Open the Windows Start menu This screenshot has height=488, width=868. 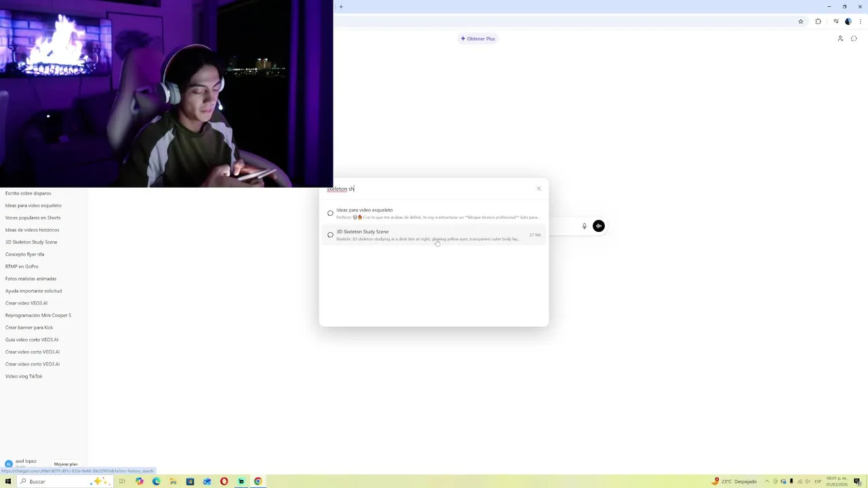[8, 481]
